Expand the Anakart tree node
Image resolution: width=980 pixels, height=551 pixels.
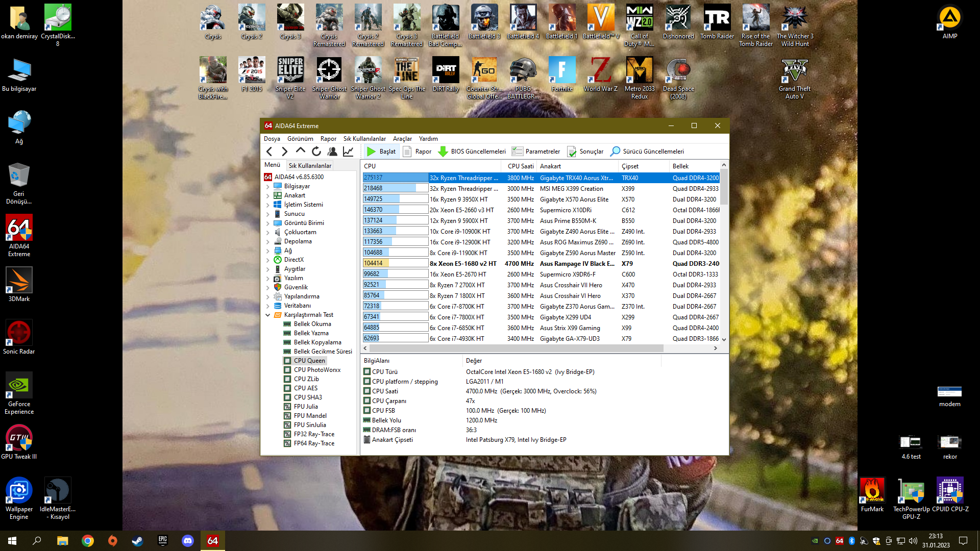coord(267,195)
